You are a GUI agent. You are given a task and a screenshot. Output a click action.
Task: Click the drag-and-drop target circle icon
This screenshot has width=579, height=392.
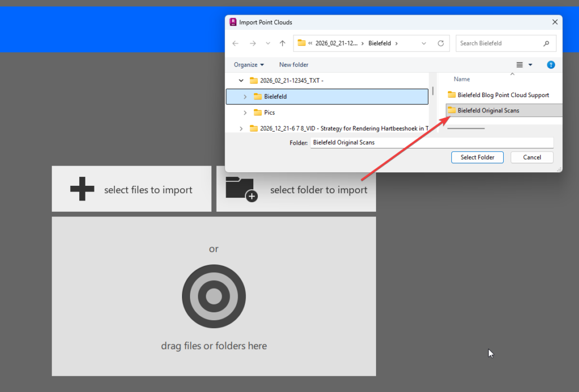(x=214, y=296)
